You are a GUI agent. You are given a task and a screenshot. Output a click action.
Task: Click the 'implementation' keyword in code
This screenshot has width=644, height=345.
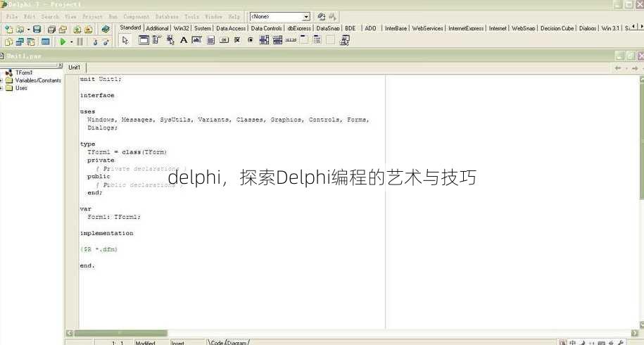pyautogui.click(x=107, y=233)
